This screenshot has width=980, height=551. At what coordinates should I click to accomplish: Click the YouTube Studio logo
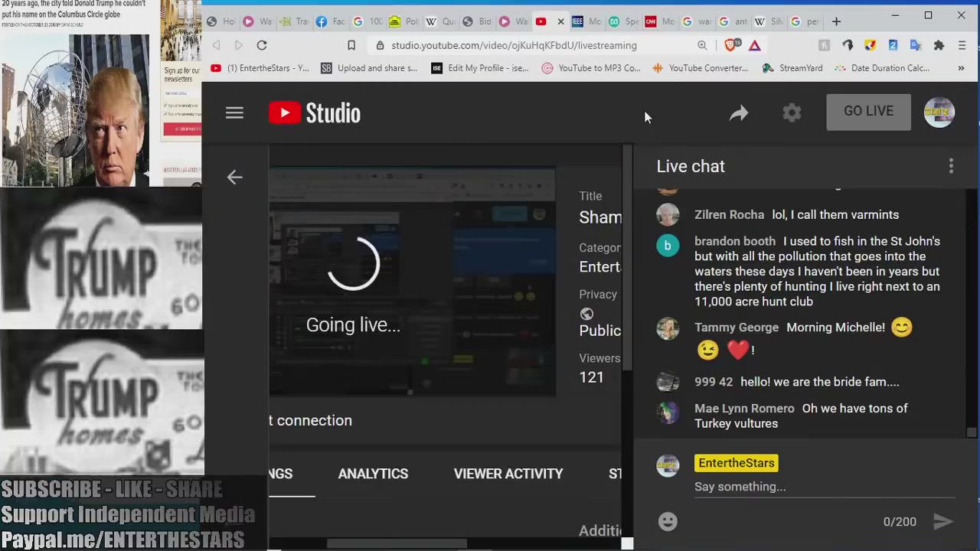pyautogui.click(x=314, y=113)
